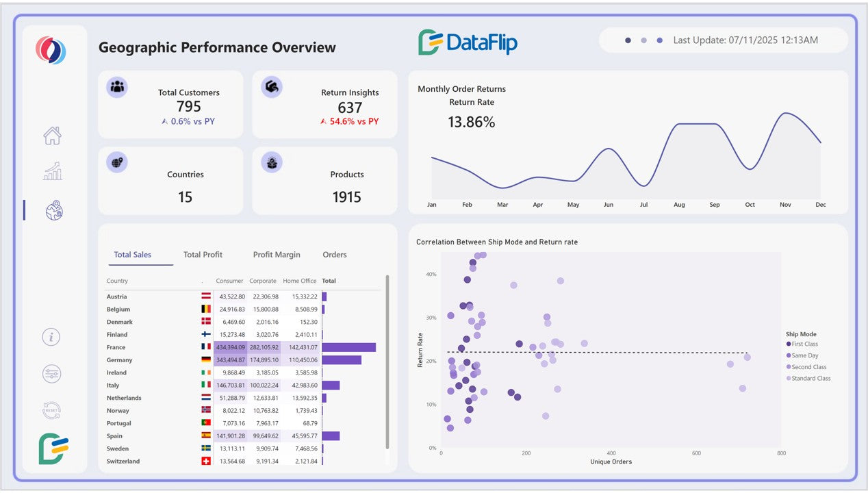Select the first navigation dot near Last Update
Screen dimensions: 868x493
628,40
